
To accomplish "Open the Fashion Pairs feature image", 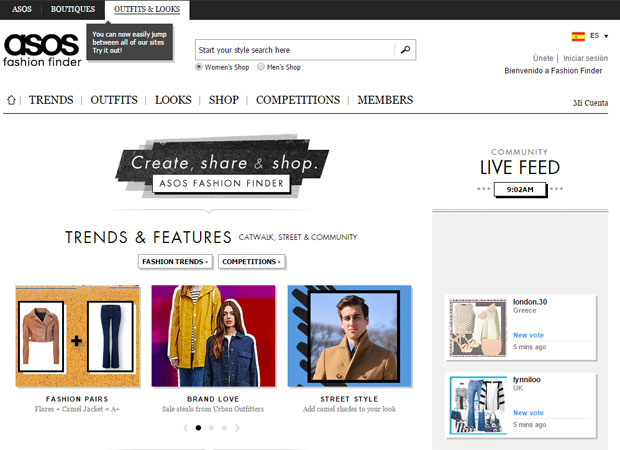I will (78, 336).
